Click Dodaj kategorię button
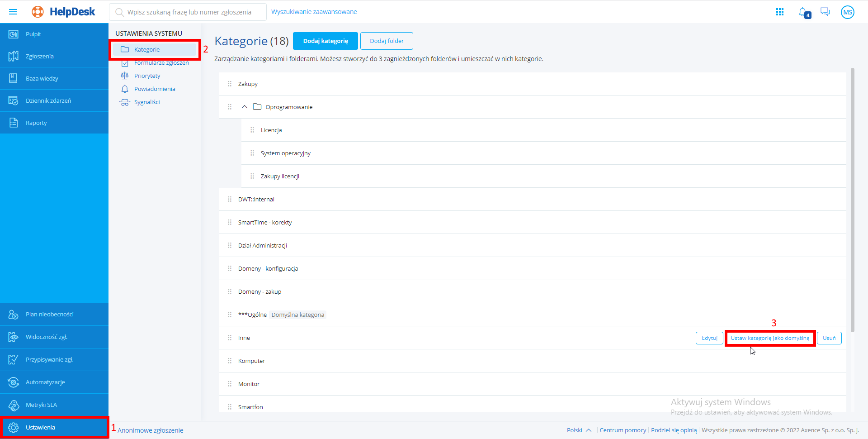Viewport: 868px width, 439px height. click(325, 41)
